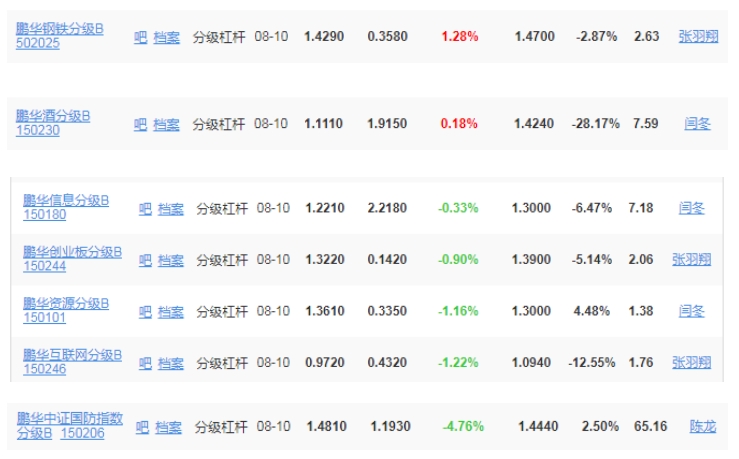The image size is (739, 459).
Task: Open manager 张羽翔 in 鹏华钢铁分级B row
Action: [698, 36]
